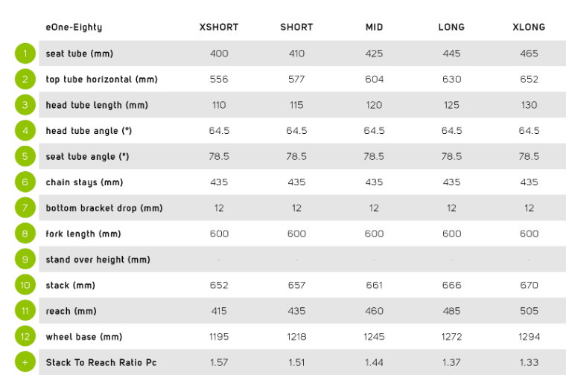Viewport: 566px width, 392px height.
Task: Click green badge 12 for wheel base
Action: (x=25, y=336)
